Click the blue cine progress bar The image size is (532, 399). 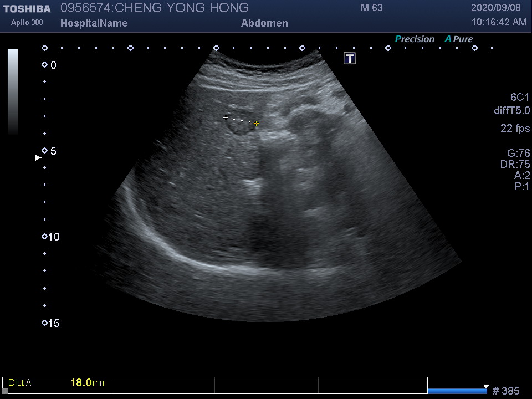pyautogui.click(x=457, y=391)
